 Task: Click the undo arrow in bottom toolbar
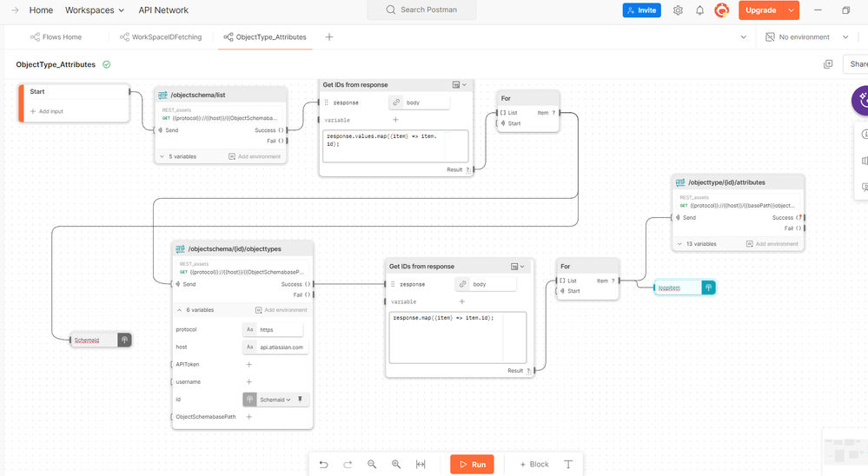pos(324,465)
